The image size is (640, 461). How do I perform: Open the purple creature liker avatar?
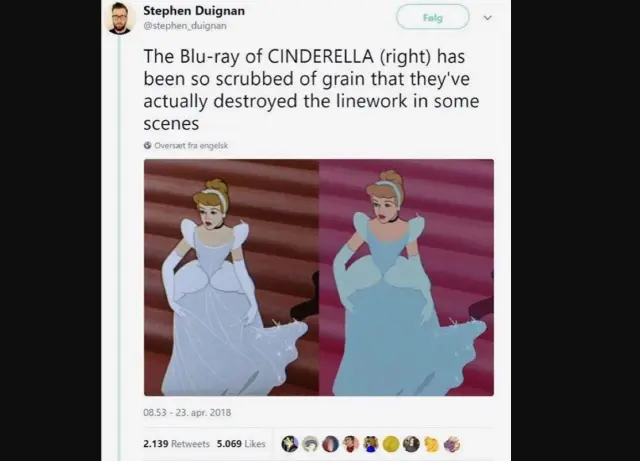452,444
